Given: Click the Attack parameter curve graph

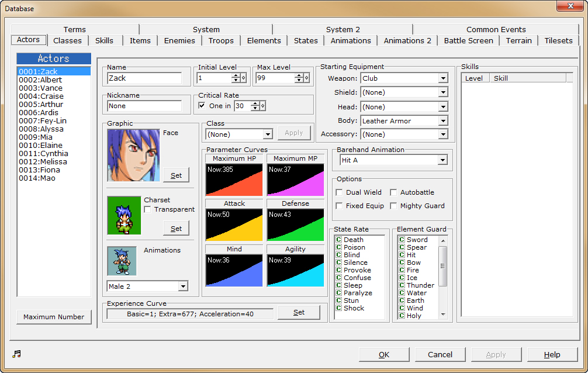Looking at the screenshot, I should (234, 224).
